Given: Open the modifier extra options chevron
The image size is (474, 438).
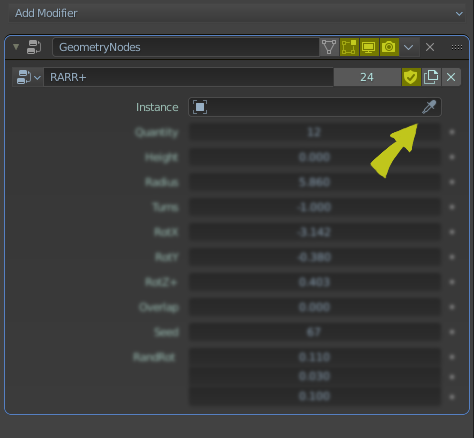Looking at the screenshot, I should click(x=409, y=47).
